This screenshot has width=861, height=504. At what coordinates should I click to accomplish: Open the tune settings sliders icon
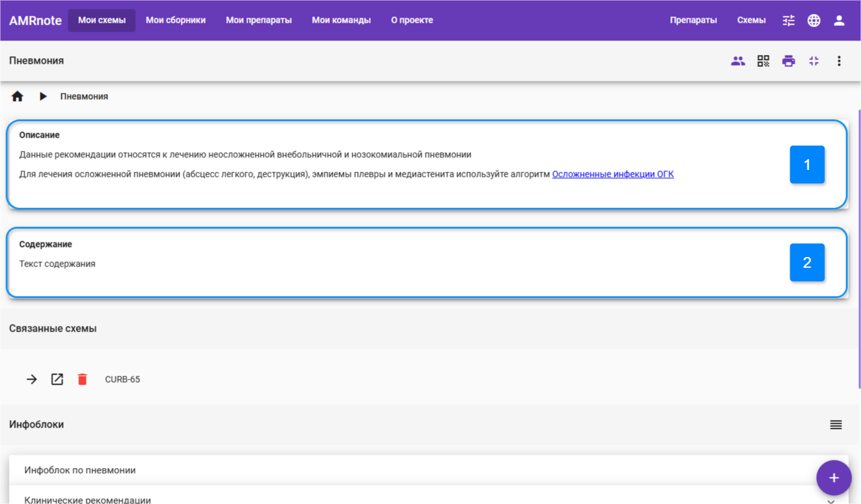point(788,20)
